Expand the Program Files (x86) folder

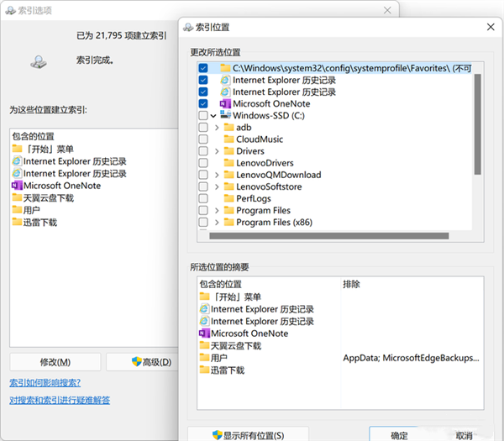(217, 223)
